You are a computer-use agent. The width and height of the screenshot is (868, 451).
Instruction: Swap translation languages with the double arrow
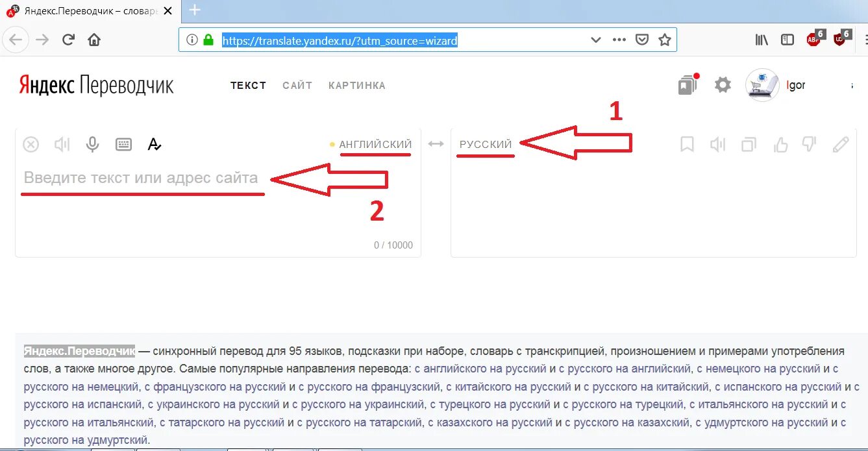[435, 144]
